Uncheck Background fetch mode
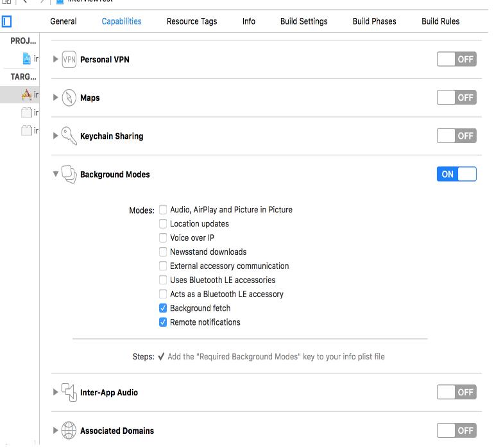Viewport: 503px width, 448px height. (x=163, y=308)
